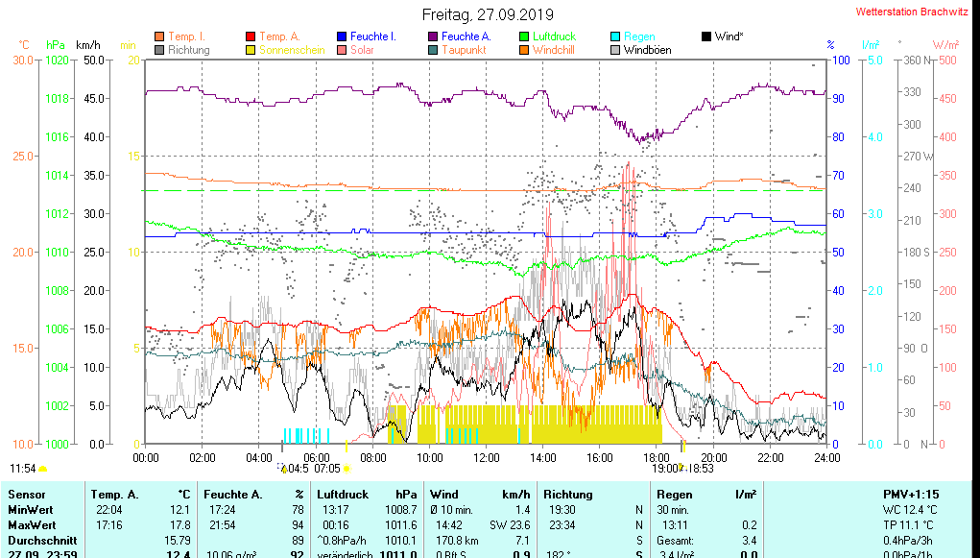The height and width of the screenshot is (558, 980).
Task: Click the Windchill legend label
Action: pyautogui.click(x=553, y=50)
